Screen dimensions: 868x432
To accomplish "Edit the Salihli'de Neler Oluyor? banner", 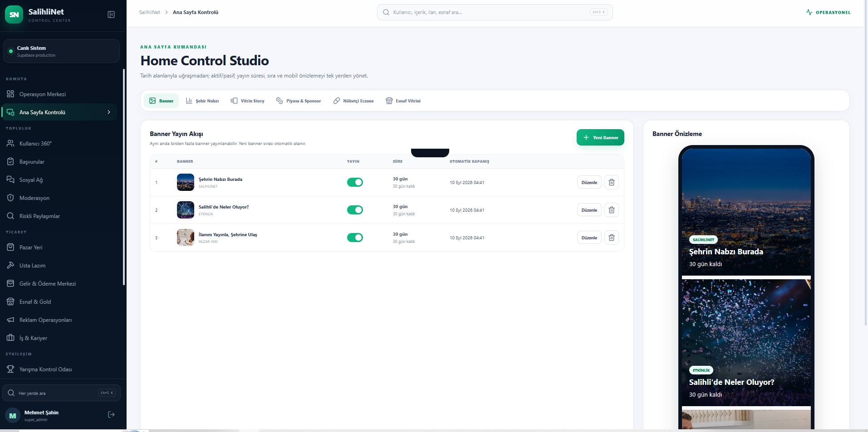I will click(589, 210).
